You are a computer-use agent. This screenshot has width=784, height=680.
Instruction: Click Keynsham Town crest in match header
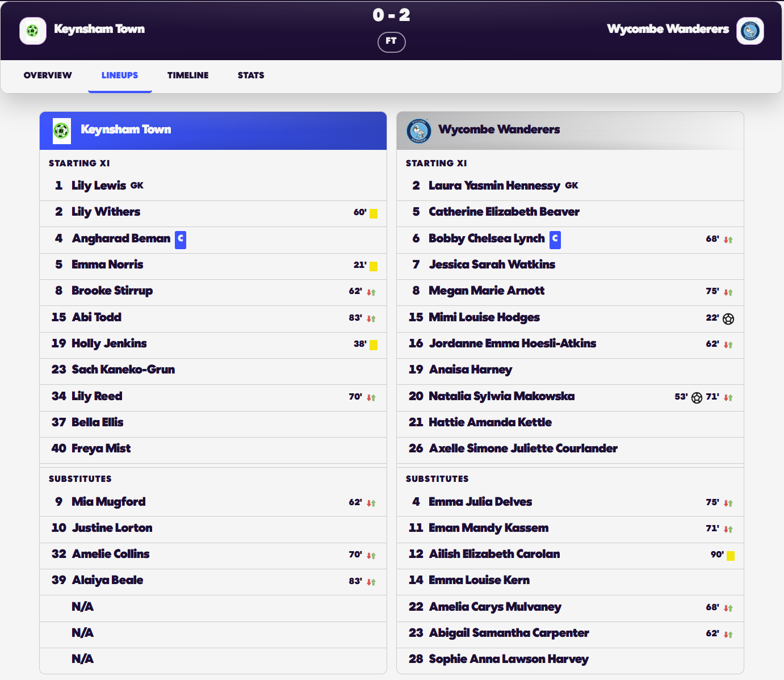[x=33, y=31]
